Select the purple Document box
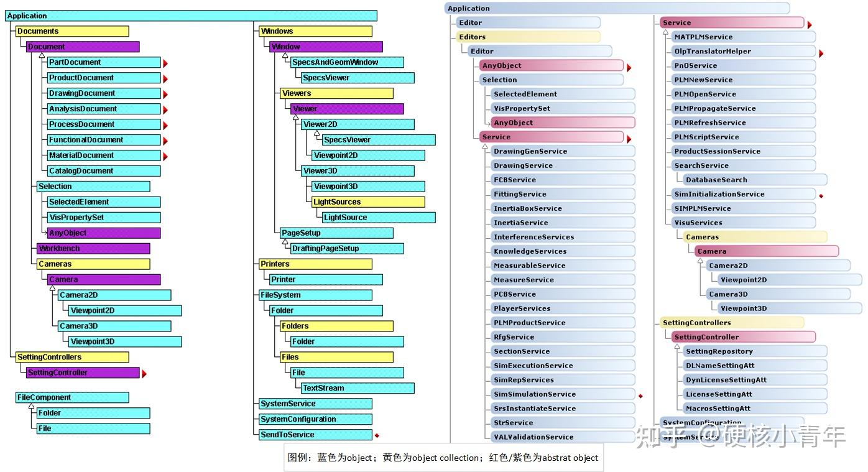The height and width of the screenshot is (472, 868). [83, 47]
